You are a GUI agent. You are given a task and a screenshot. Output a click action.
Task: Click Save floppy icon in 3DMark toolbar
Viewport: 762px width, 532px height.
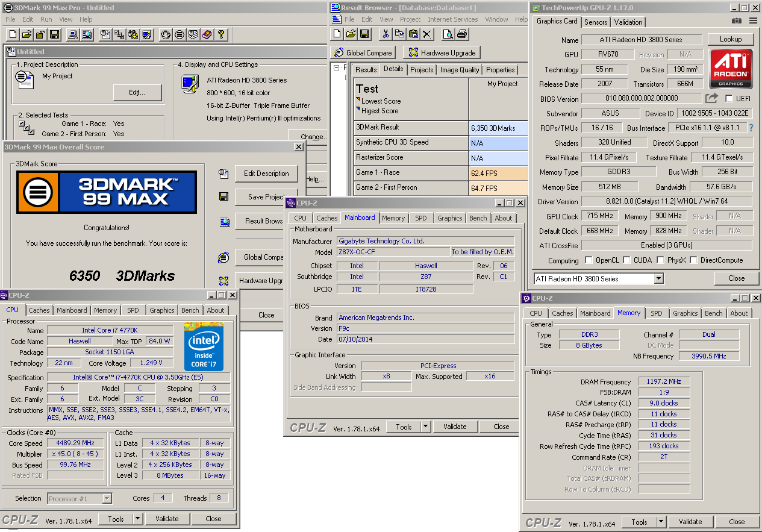55,34
